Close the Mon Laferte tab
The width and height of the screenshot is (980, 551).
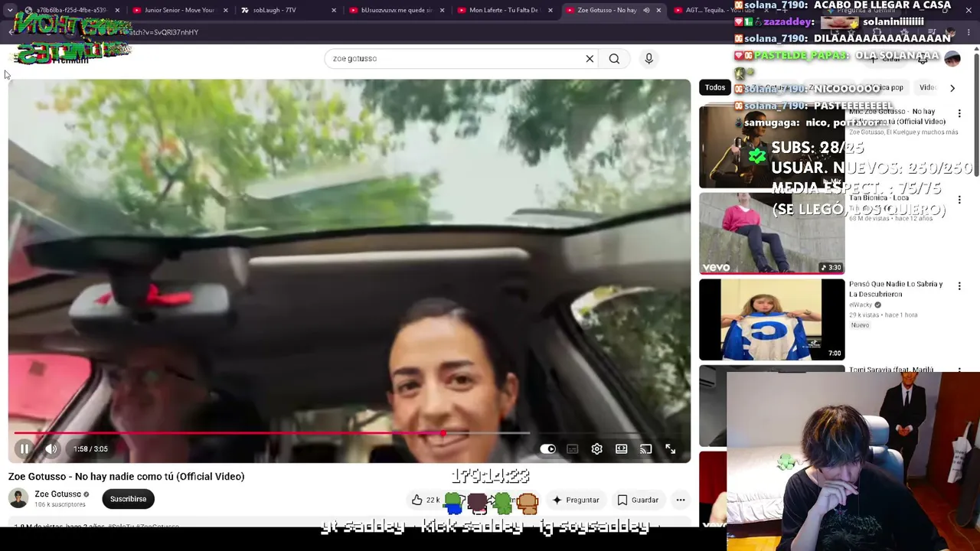550,10
